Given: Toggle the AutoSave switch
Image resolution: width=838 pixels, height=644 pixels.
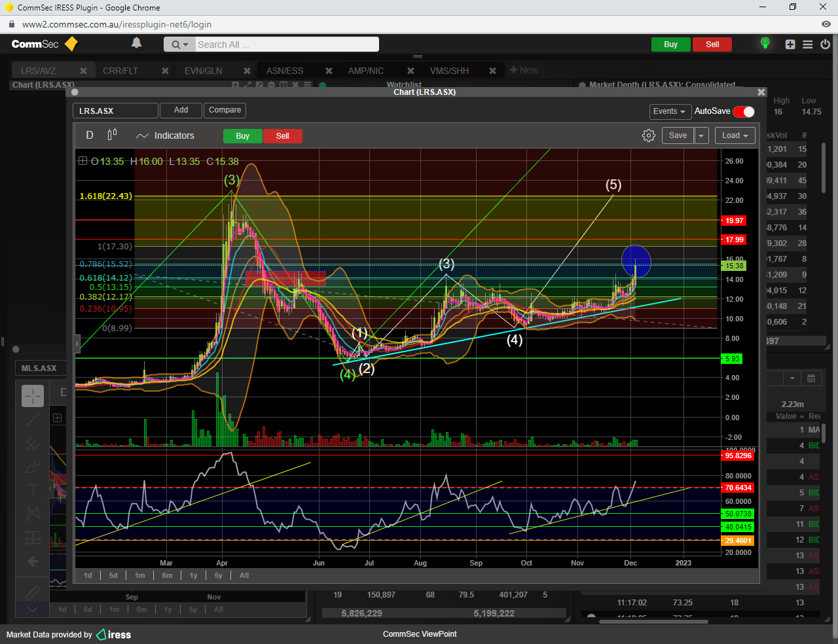Looking at the screenshot, I should point(744,111).
